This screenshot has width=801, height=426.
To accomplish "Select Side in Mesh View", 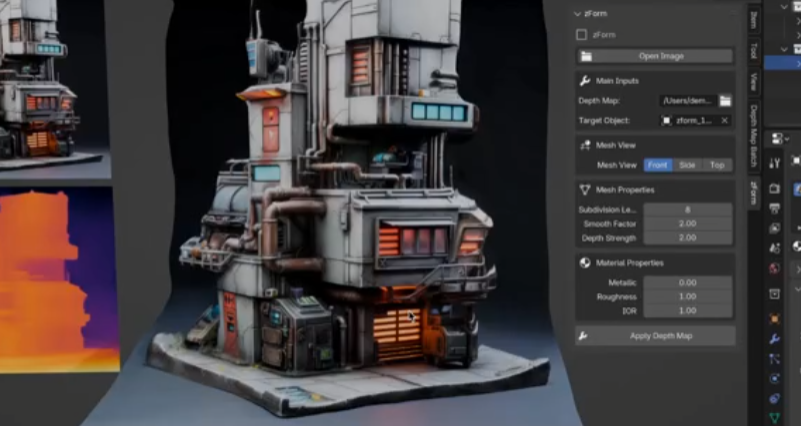I will (687, 165).
